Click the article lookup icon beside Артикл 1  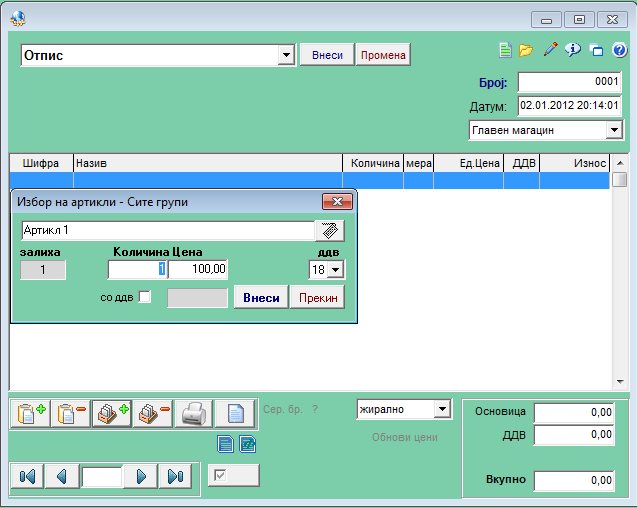coord(329,231)
